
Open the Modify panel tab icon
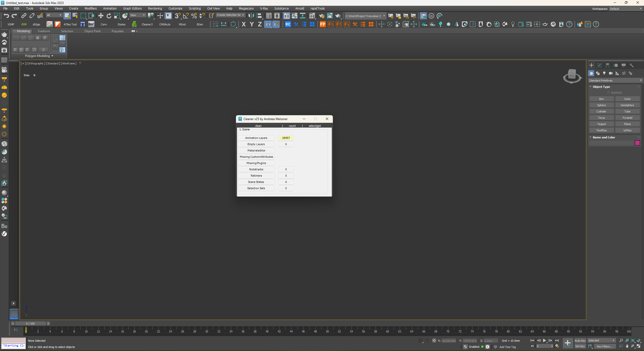599,65
